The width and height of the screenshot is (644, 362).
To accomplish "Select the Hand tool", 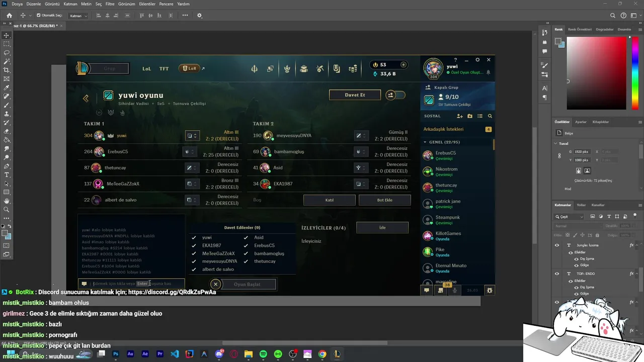I will click(7, 201).
